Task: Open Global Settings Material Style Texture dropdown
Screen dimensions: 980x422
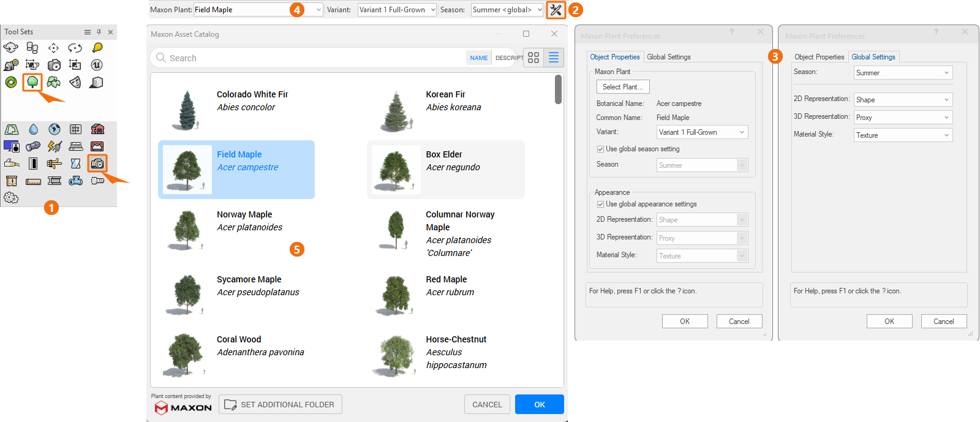Action: [903, 135]
